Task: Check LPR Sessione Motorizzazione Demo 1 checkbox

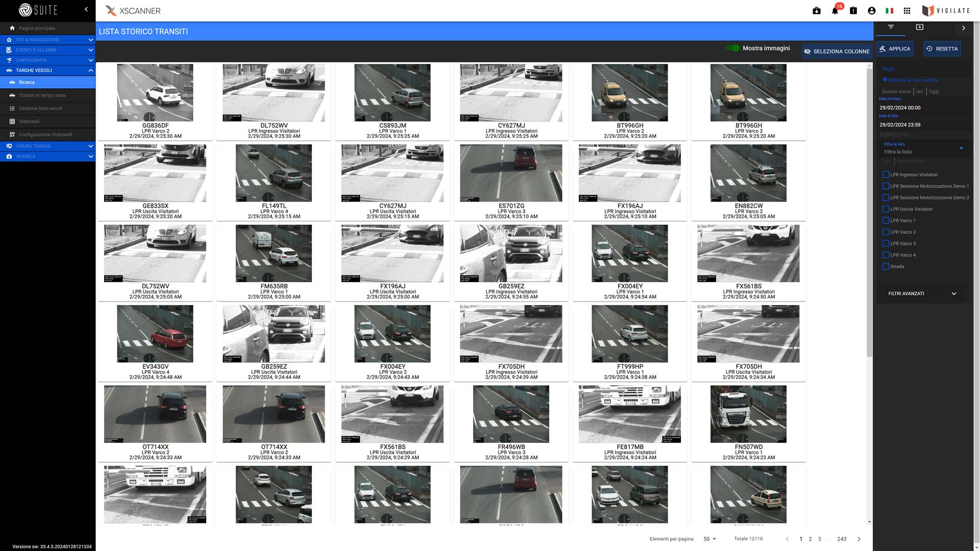Action: pos(886,186)
